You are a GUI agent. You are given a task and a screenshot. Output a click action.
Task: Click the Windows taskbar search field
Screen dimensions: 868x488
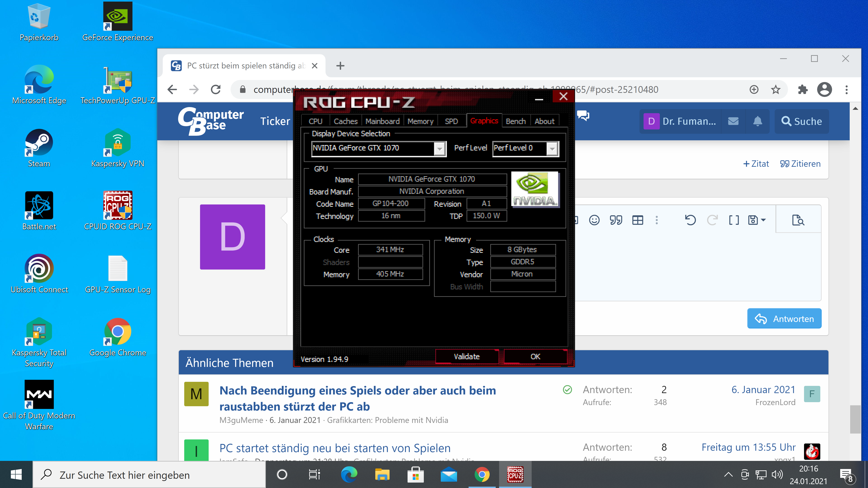coord(148,475)
